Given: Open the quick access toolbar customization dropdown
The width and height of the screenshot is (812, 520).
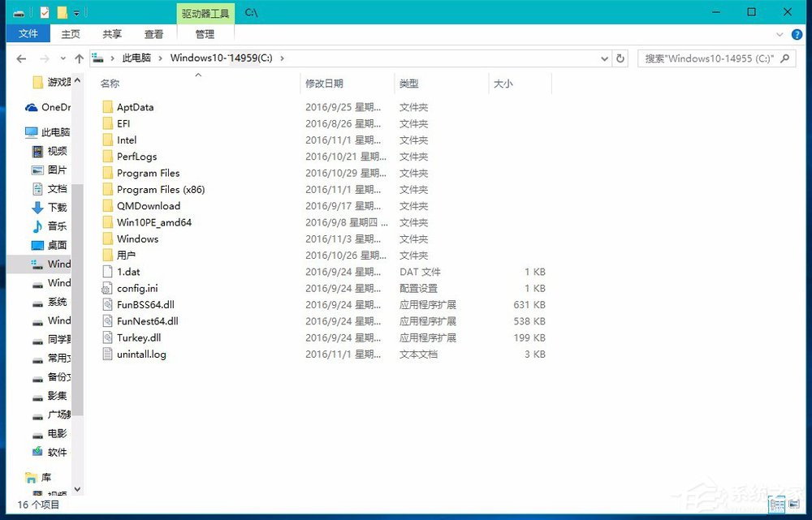Looking at the screenshot, I should pyautogui.click(x=76, y=12).
